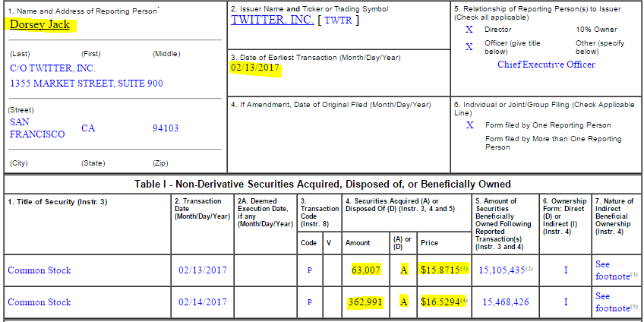Click the Name and Address of Reporting Person label

pyautogui.click(x=84, y=11)
